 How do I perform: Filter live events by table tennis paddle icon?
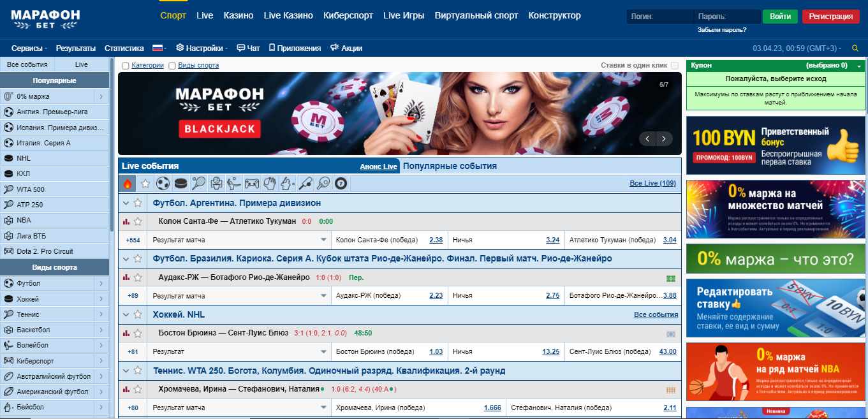(x=323, y=184)
